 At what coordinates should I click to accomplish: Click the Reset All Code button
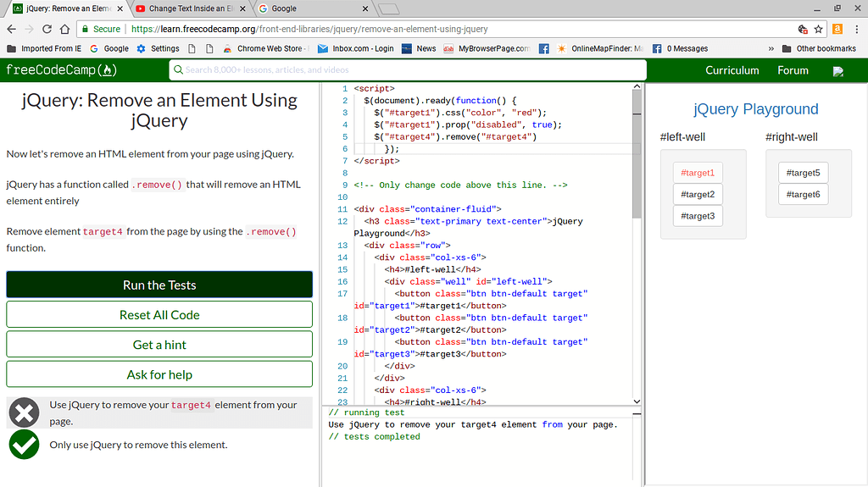(159, 314)
